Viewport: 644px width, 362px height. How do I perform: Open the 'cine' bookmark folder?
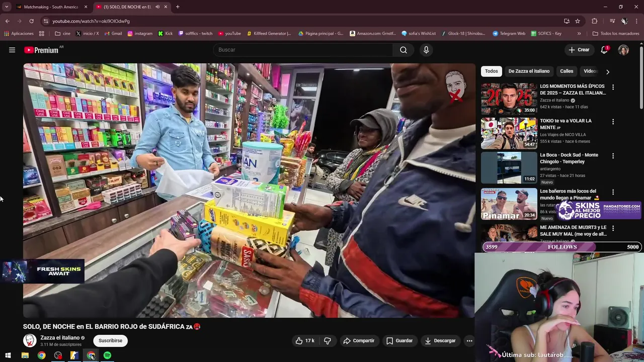point(62,34)
